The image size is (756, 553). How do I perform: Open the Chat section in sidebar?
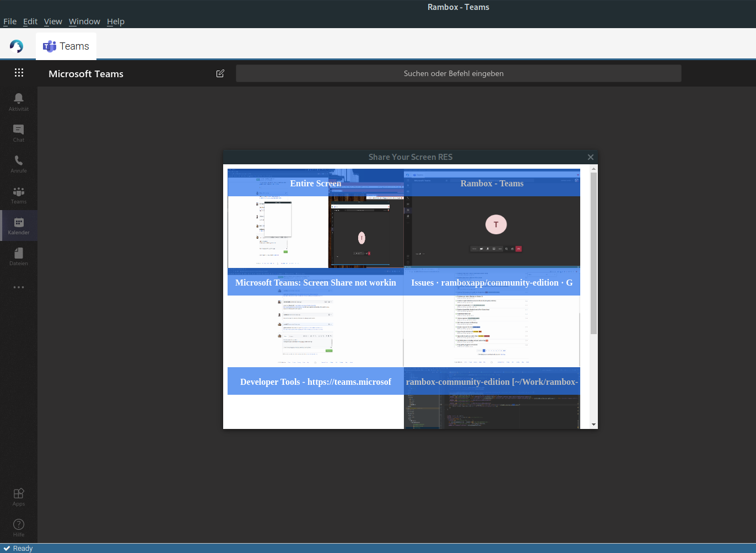pyautogui.click(x=19, y=133)
